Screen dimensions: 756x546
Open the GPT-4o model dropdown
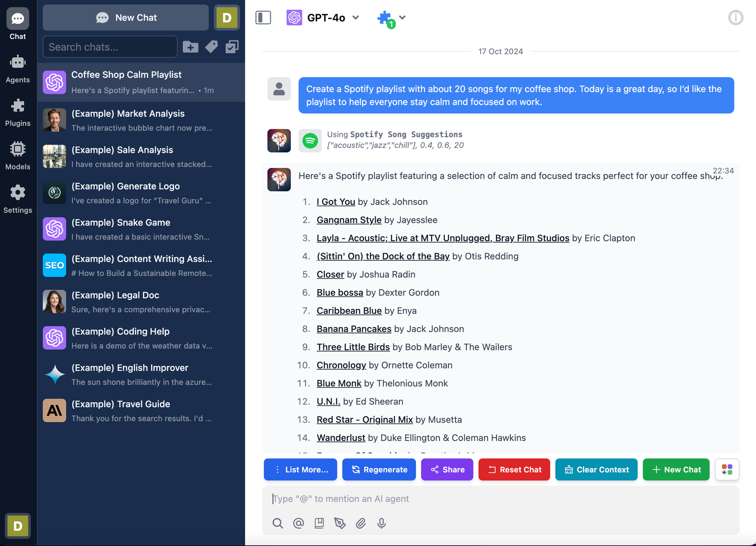point(323,17)
